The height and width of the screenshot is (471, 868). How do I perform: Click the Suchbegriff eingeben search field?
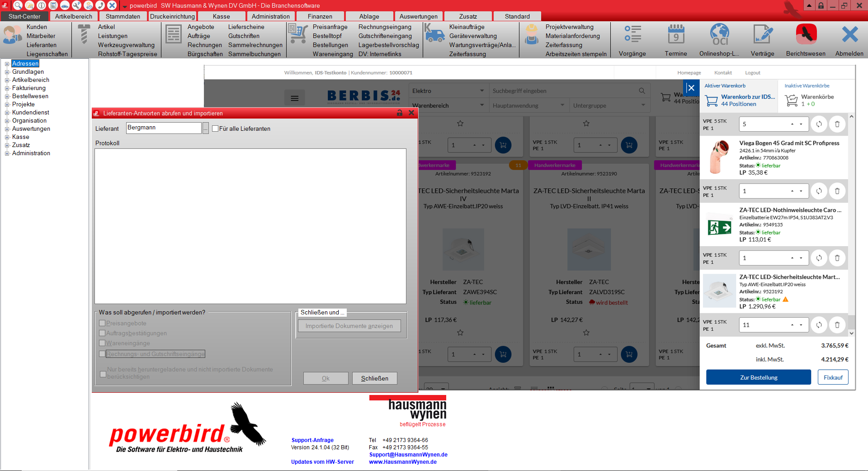pos(563,91)
